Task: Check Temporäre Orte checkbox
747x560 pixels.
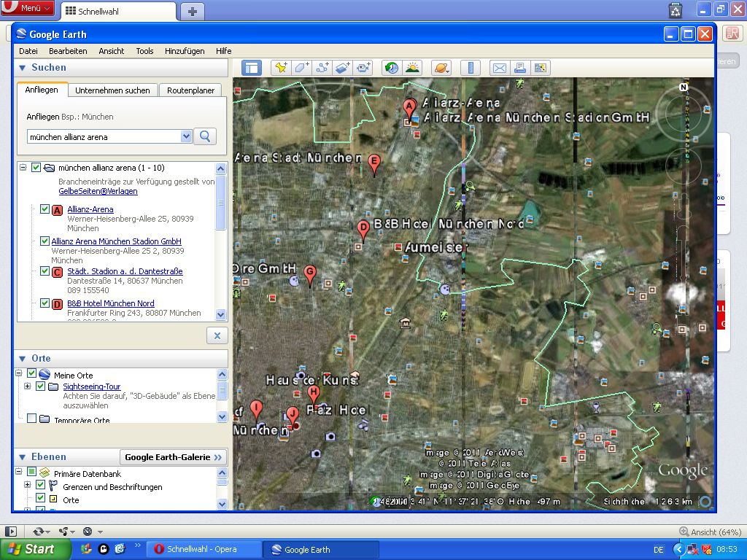Action: [x=31, y=418]
